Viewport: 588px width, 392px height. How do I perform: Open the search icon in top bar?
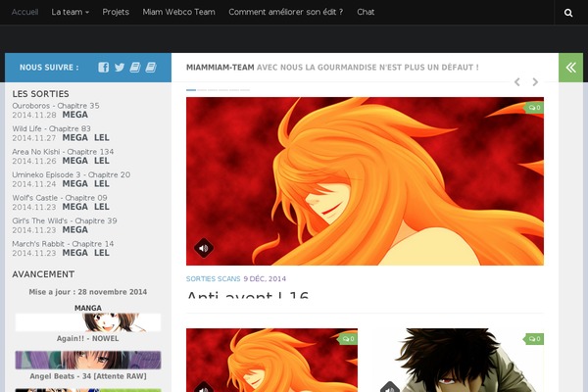click(568, 13)
